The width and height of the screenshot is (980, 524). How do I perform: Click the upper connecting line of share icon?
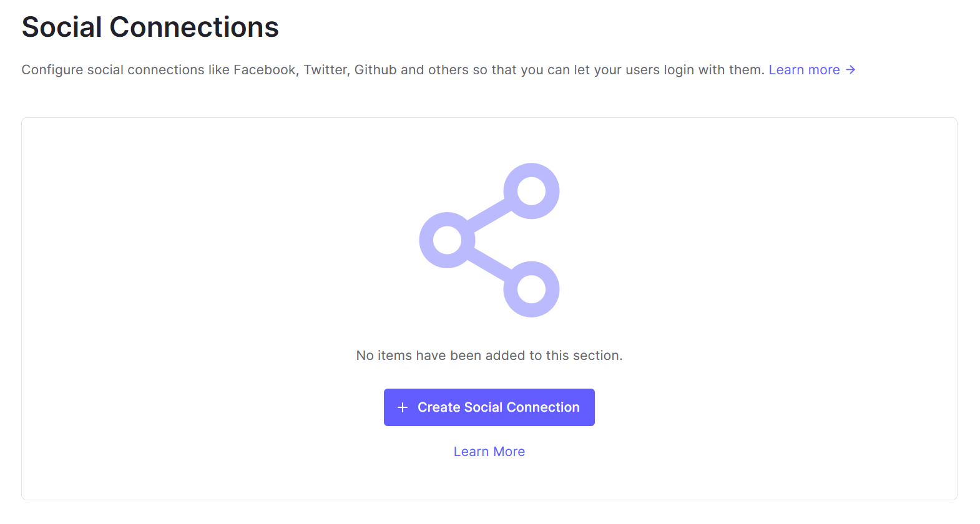[x=489, y=215]
